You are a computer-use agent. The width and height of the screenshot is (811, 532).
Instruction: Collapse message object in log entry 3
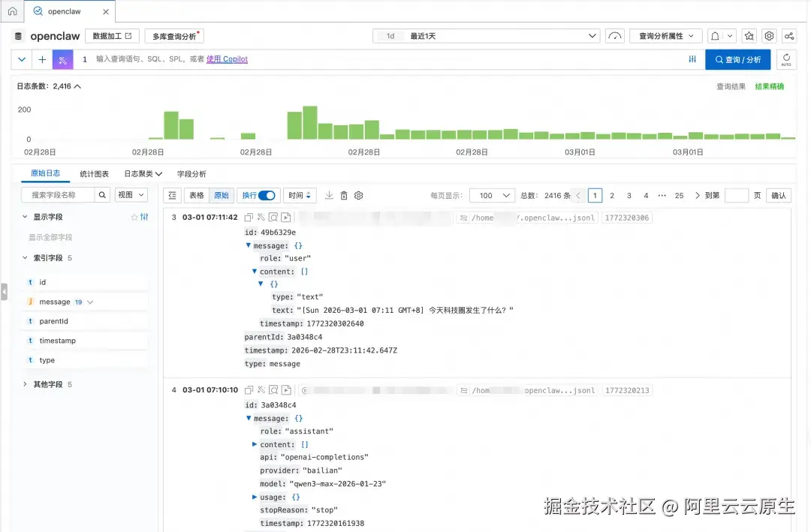click(249, 245)
